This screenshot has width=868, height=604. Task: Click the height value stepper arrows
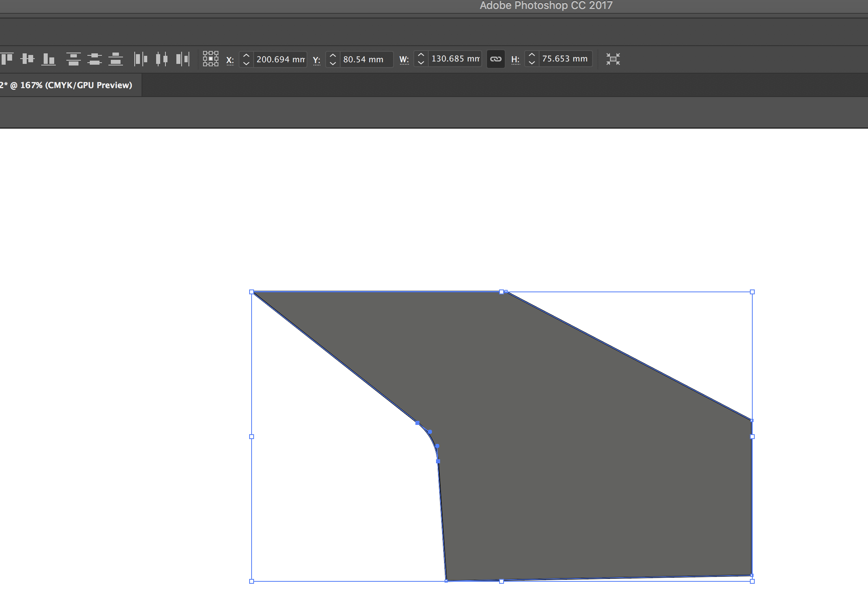pyautogui.click(x=531, y=59)
